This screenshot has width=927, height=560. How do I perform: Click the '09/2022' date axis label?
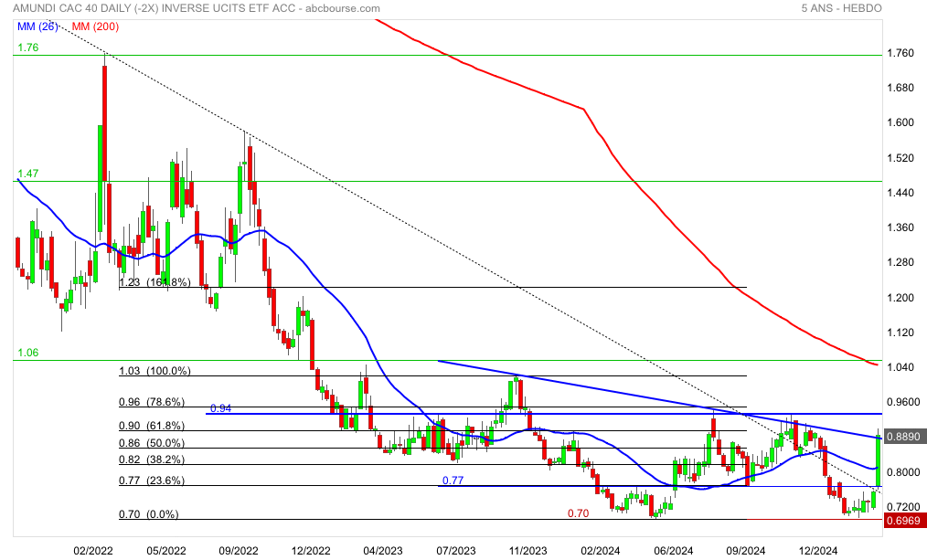click(239, 551)
